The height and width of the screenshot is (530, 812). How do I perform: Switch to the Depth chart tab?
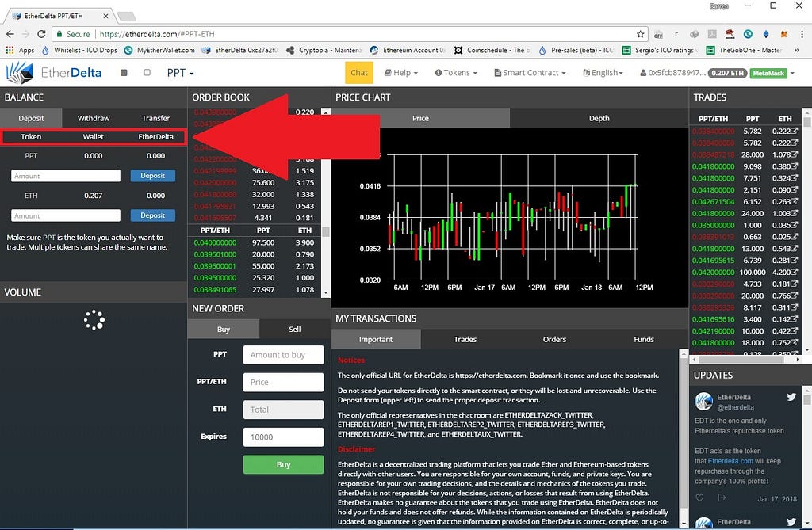599,118
